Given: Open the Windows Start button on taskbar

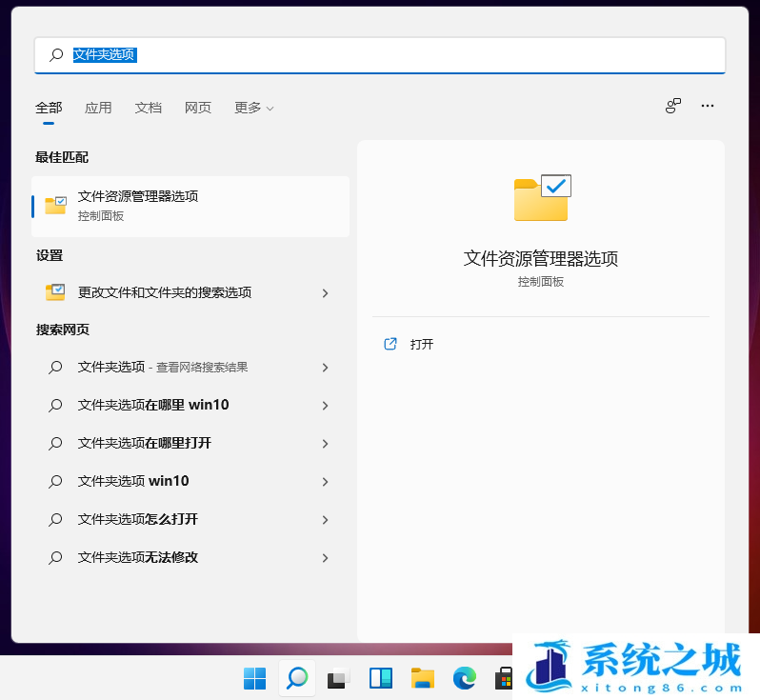Looking at the screenshot, I should tap(254, 678).
